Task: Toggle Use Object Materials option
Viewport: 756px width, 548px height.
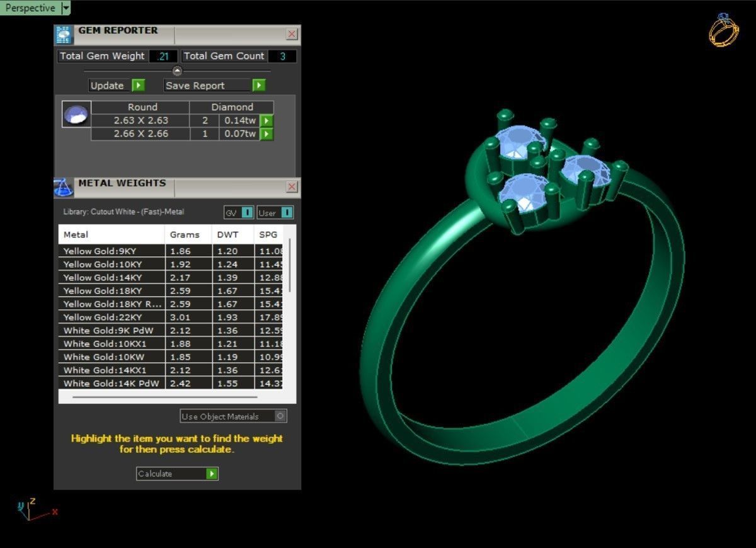Action: tap(233, 416)
